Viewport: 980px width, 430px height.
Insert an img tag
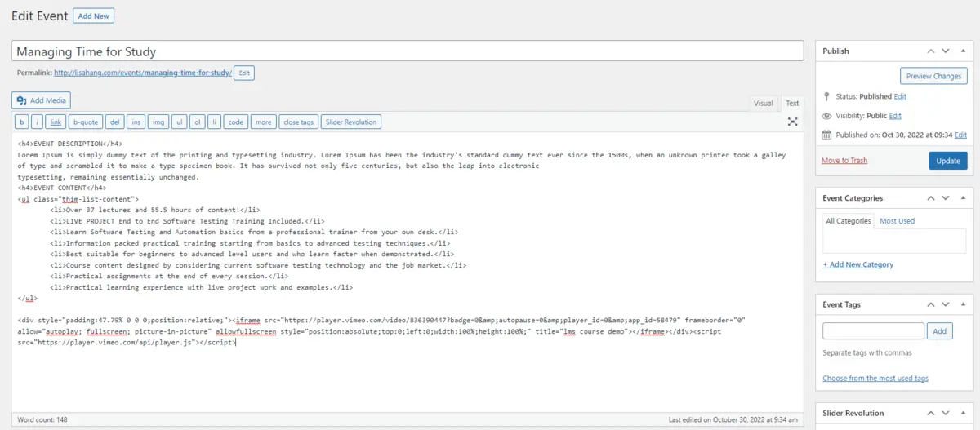[x=158, y=122]
